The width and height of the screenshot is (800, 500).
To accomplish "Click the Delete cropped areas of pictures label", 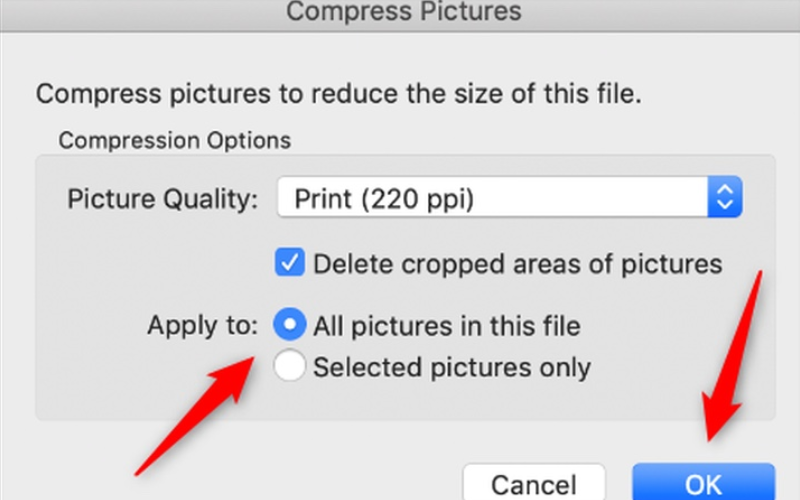I will click(x=517, y=264).
